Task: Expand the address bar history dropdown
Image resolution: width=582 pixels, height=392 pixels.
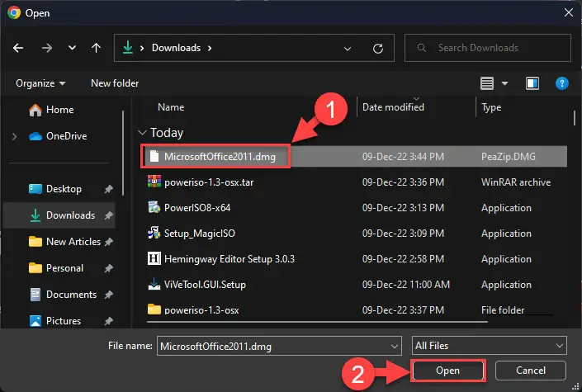Action: point(348,48)
